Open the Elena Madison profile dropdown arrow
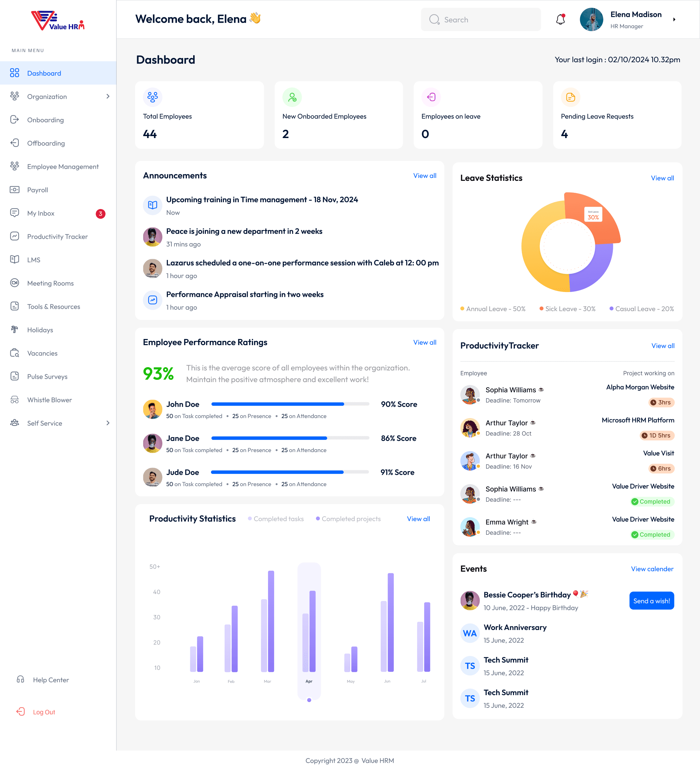The image size is (700, 770). pos(674,19)
